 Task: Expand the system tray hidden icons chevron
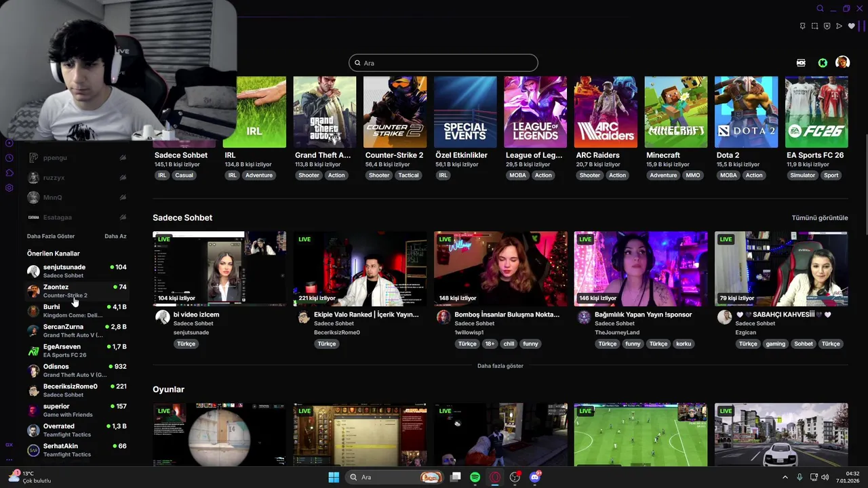785,477
